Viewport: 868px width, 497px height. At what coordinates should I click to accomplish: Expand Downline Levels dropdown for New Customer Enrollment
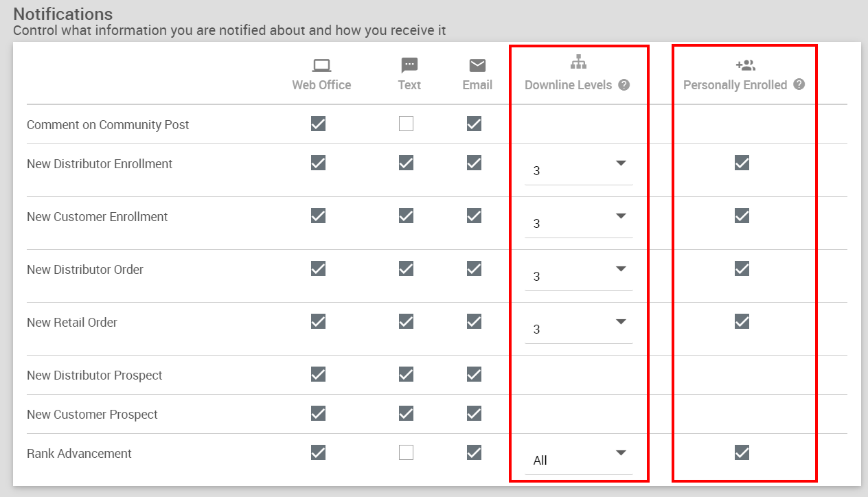coord(578,222)
